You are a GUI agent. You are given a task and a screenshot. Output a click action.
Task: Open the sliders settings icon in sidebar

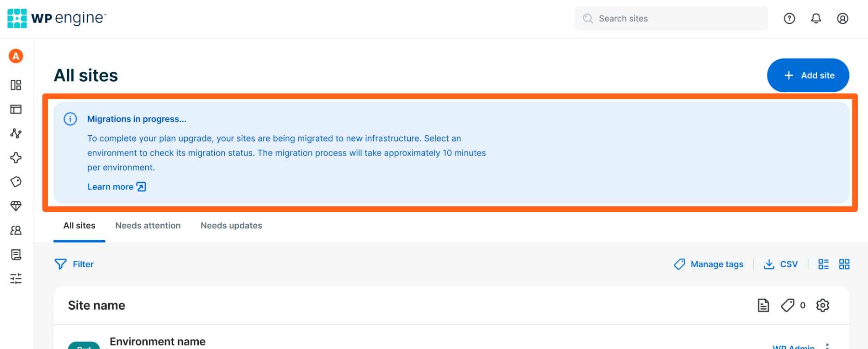click(x=16, y=279)
